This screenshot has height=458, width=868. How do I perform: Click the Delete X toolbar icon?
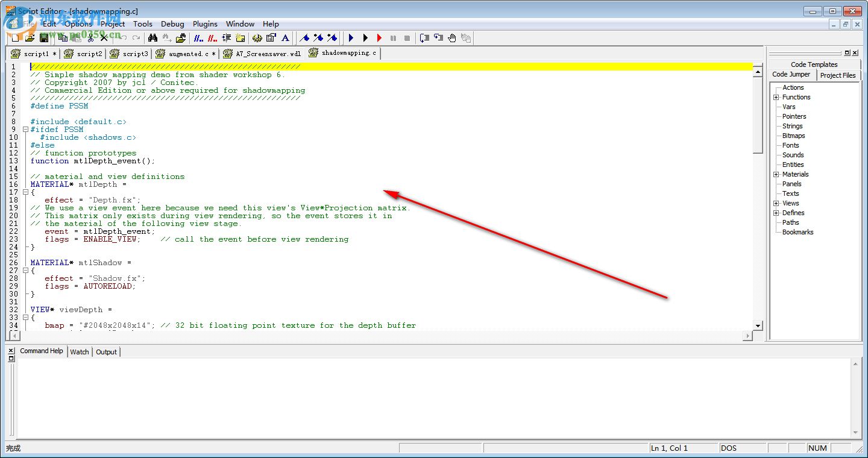[104, 38]
